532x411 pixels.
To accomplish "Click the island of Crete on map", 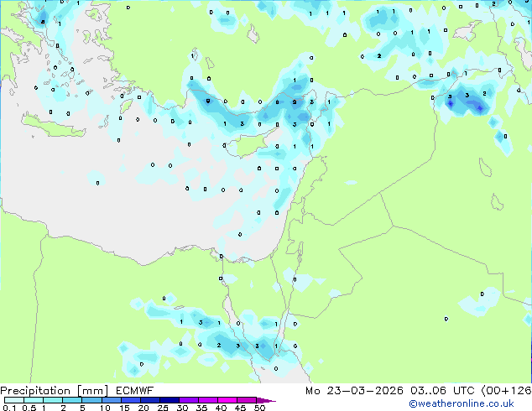I will point(53,126).
